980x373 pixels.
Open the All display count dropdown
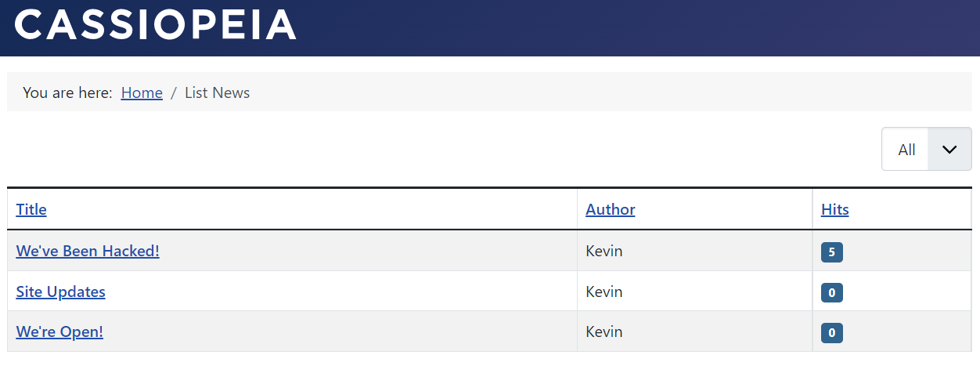click(906, 149)
